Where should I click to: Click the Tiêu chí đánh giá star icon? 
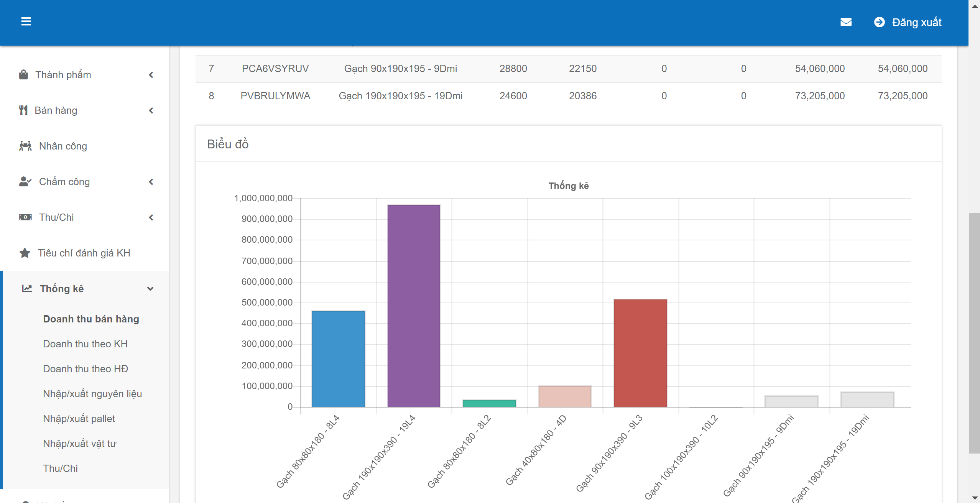pyautogui.click(x=25, y=253)
